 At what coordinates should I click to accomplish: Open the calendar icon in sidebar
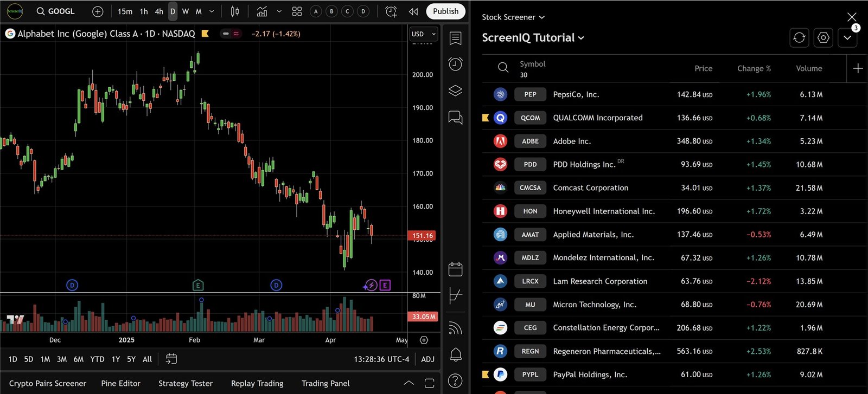point(456,269)
